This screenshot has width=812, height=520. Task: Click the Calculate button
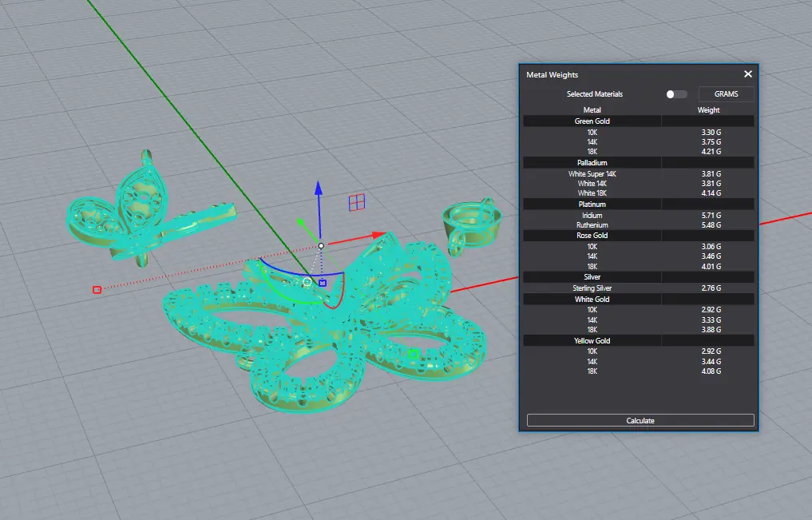tap(640, 420)
